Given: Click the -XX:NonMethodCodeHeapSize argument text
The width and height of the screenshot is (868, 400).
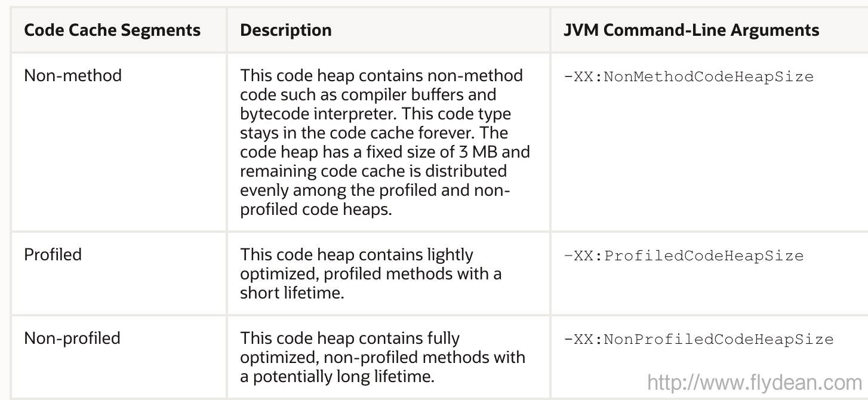Looking at the screenshot, I should (x=688, y=76).
